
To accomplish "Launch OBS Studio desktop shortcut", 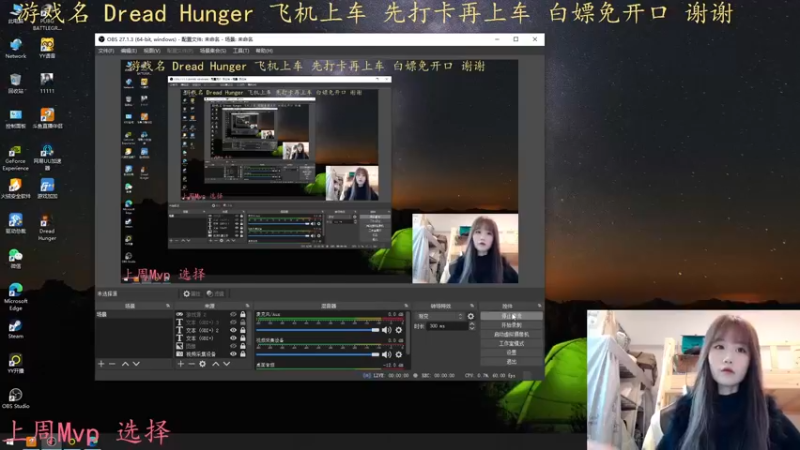I will point(16,398).
